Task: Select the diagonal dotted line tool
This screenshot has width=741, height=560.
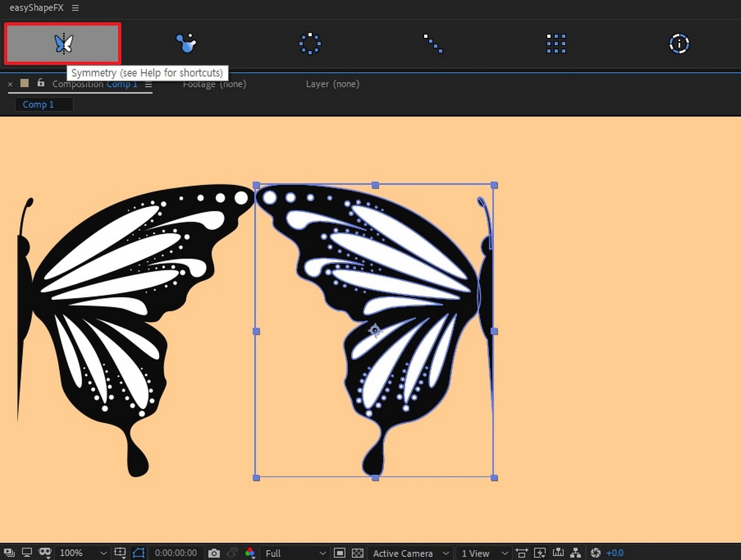Action: coord(433,44)
